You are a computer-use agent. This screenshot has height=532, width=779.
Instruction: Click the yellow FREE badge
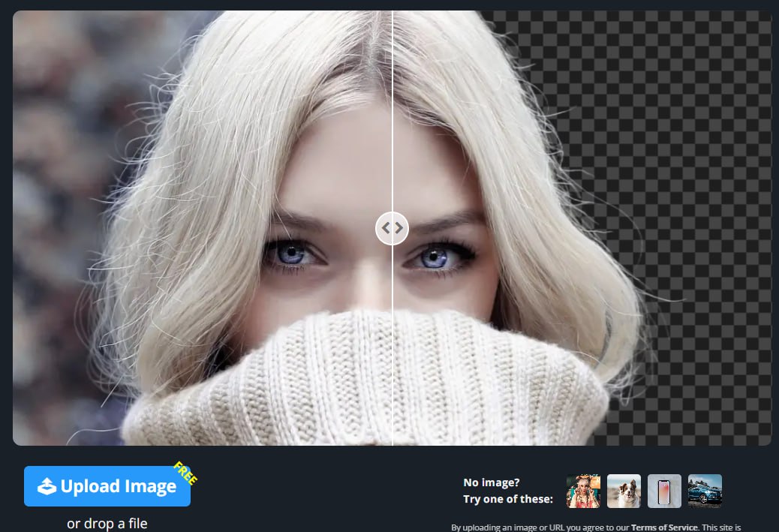click(x=185, y=474)
